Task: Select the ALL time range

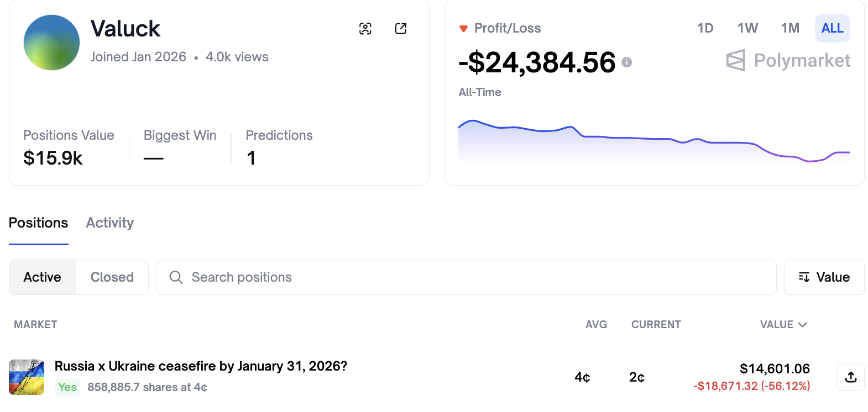Action: pyautogui.click(x=832, y=28)
